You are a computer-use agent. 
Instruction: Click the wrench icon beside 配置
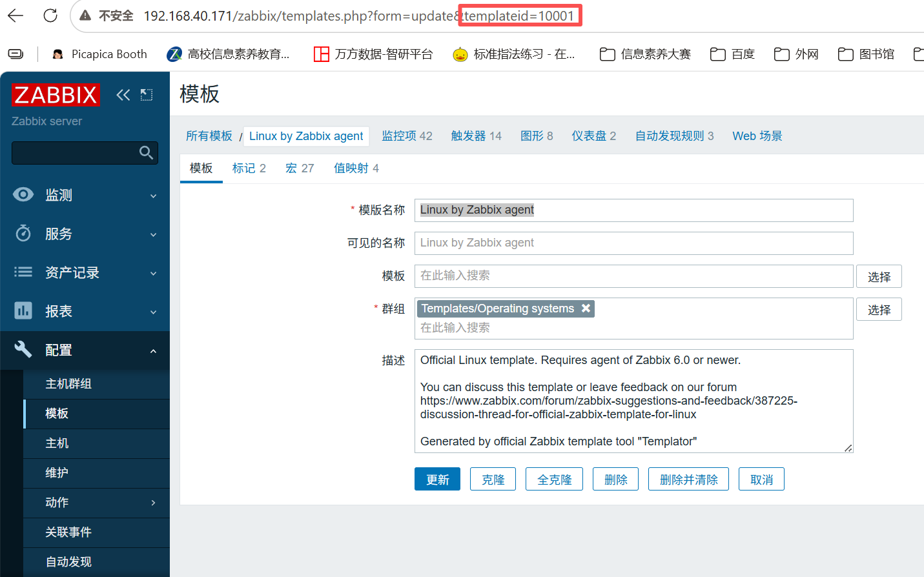pos(23,349)
